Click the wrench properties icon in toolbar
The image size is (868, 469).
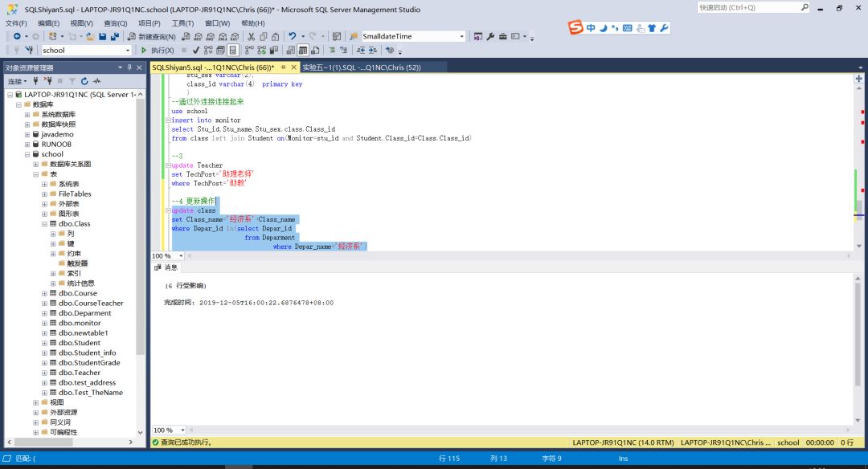[x=490, y=36]
